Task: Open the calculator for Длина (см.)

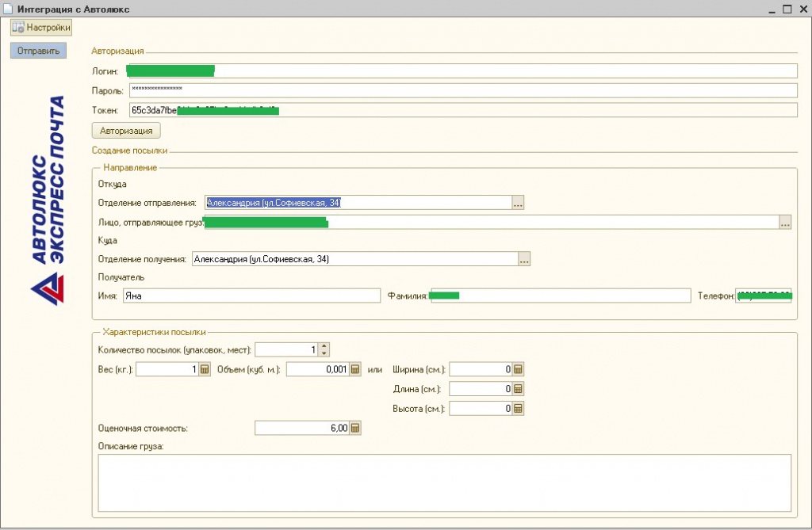Action: click(518, 389)
